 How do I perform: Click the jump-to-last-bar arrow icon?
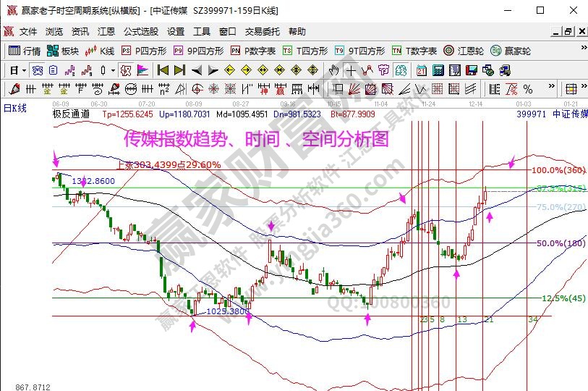coord(179,70)
